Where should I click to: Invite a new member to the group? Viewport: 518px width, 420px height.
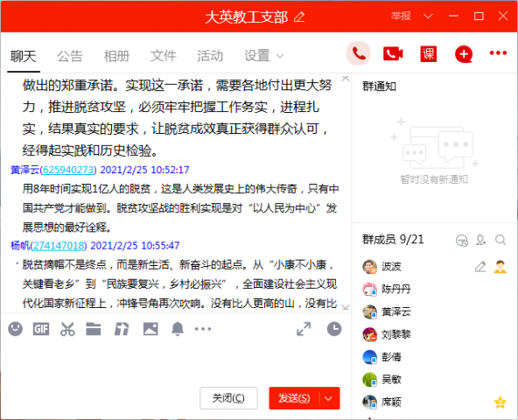(481, 241)
